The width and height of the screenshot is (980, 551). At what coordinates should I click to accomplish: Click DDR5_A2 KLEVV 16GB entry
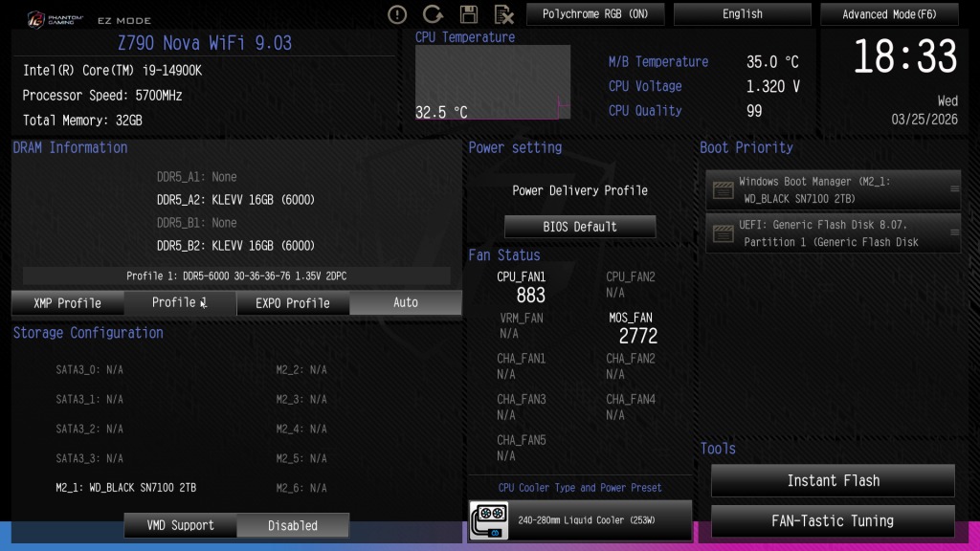[235, 200]
